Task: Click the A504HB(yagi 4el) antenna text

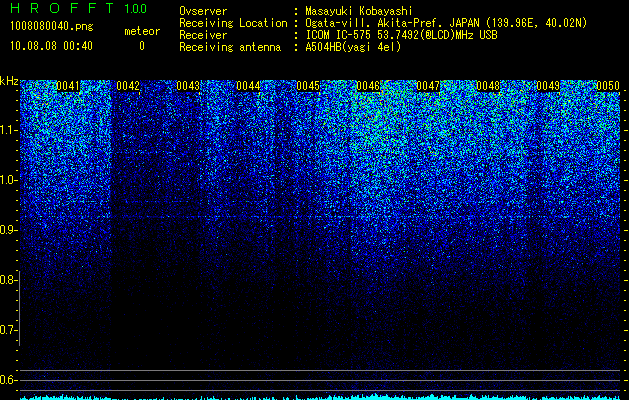Action: 353,47
